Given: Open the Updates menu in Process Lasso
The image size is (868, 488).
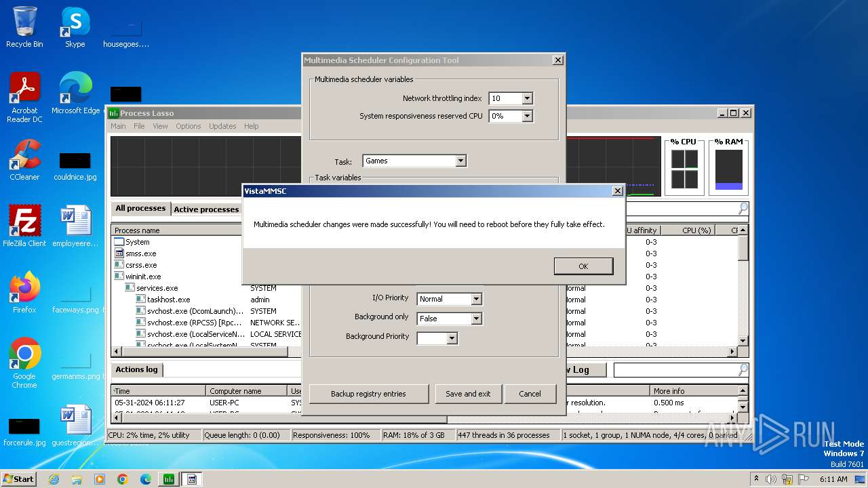Looking at the screenshot, I should 222,126.
